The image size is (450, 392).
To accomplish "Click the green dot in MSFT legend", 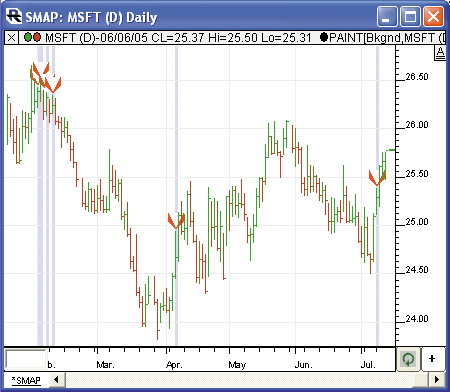I will [x=28, y=37].
